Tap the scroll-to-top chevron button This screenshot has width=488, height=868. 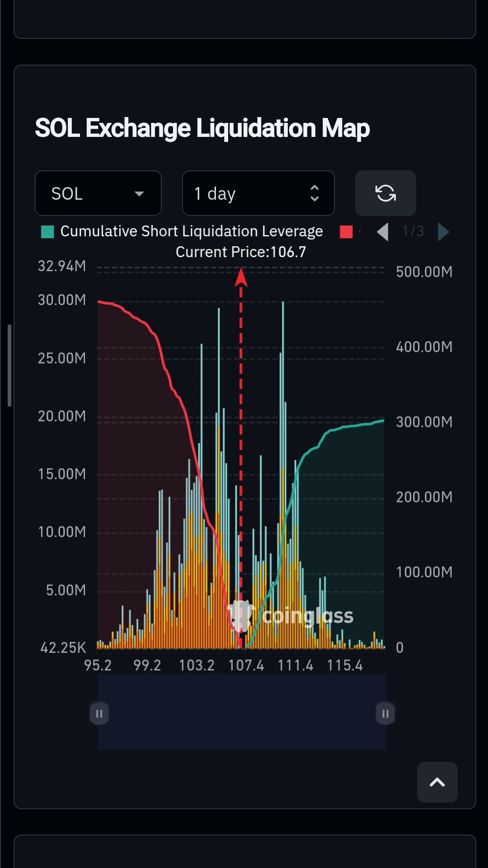click(x=437, y=782)
